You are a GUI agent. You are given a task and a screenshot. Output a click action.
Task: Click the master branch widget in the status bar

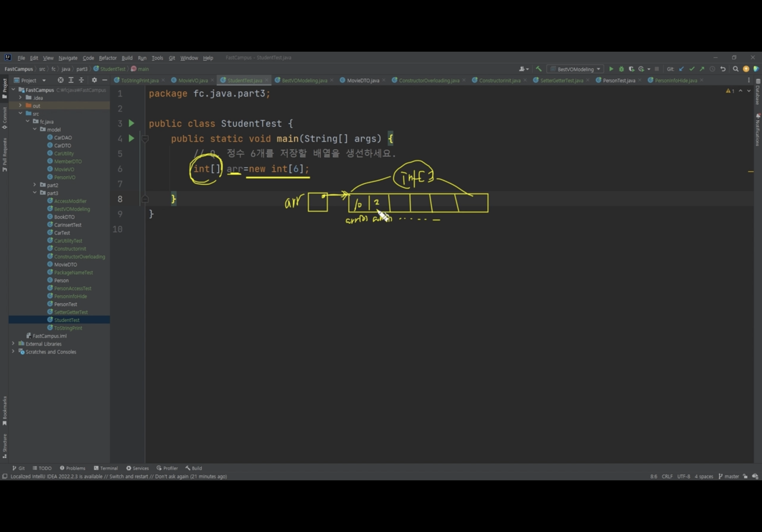(729, 476)
